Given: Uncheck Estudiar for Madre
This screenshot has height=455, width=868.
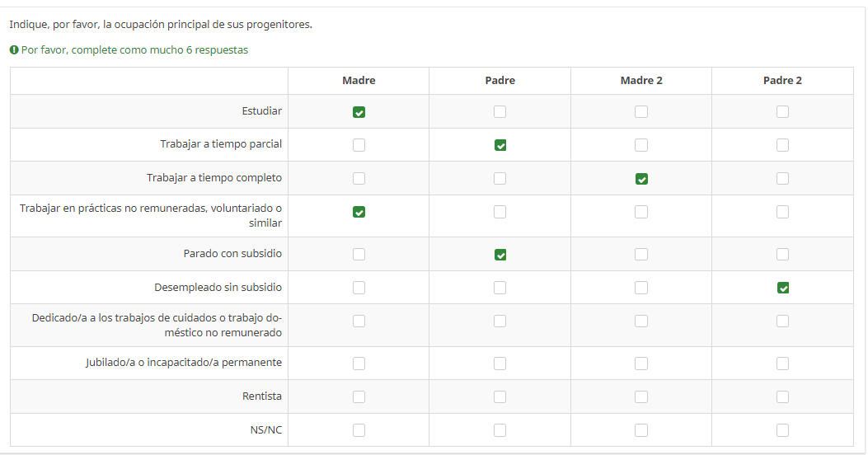Looking at the screenshot, I should pos(359,112).
